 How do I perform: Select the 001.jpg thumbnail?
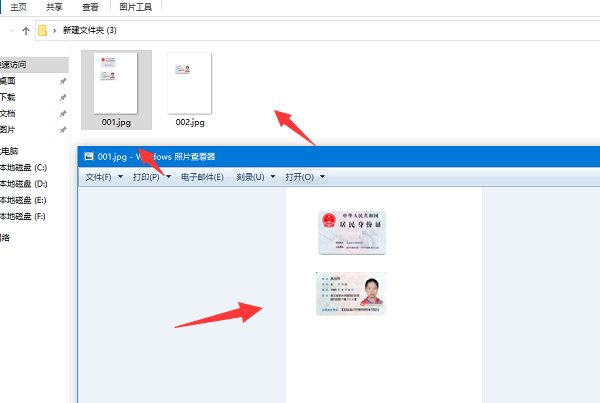point(115,83)
